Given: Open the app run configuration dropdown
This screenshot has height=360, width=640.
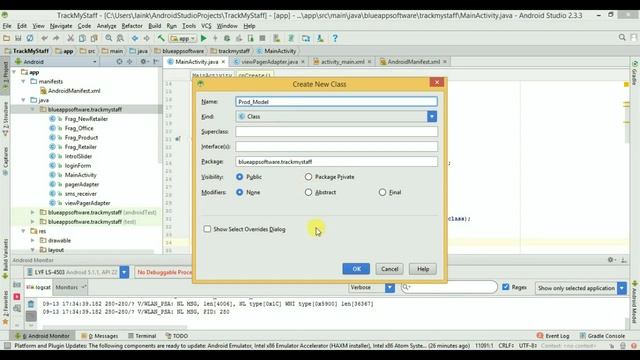Looking at the screenshot, I should coord(184,38).
